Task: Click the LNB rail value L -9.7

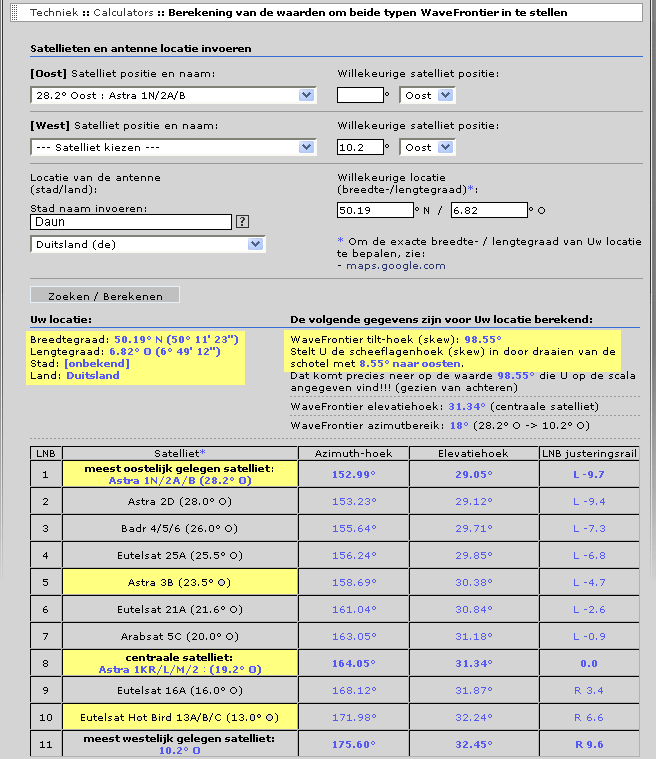Action: point(589,474)
